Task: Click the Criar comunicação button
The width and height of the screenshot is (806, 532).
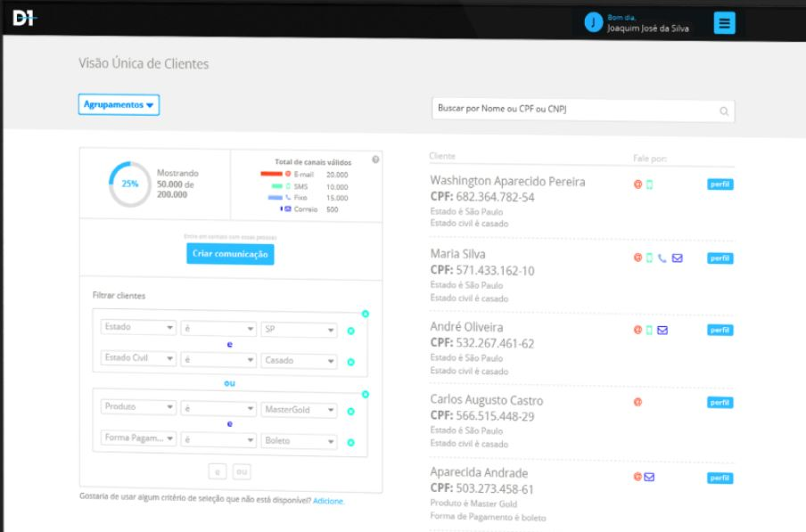Action: pos(230,254)
